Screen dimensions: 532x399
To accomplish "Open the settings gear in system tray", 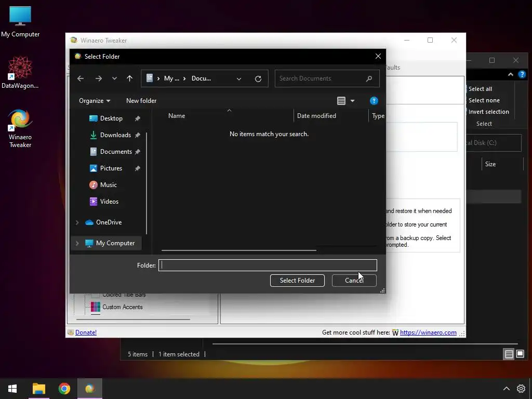I will point(521,389).
